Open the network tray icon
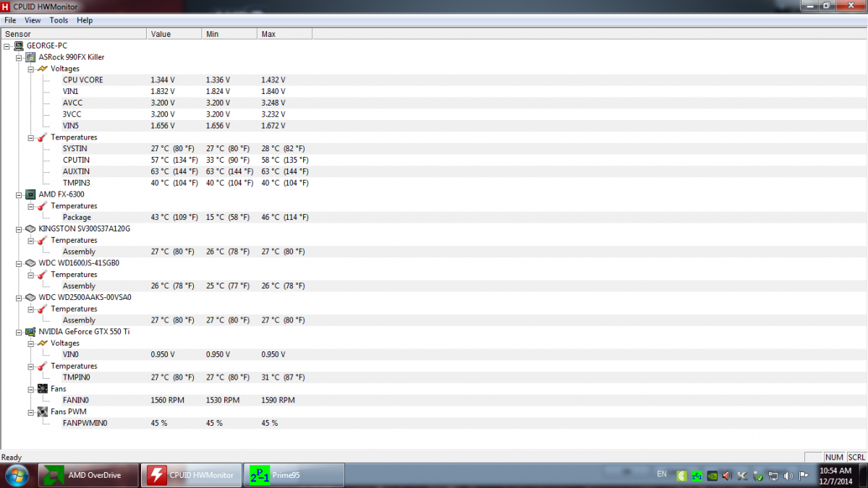868x488 pixels. tap(773, 476)
